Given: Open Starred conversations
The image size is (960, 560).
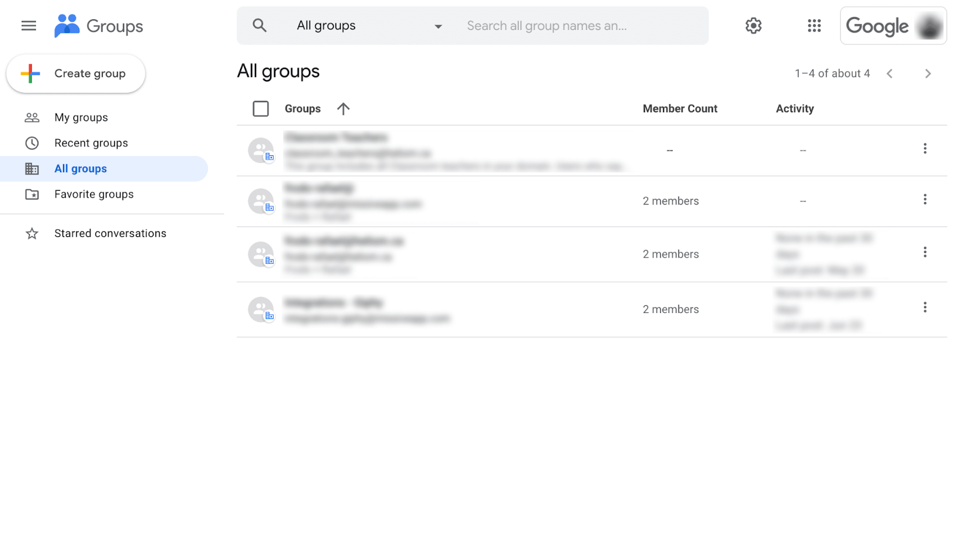Looking at the screenshot, I should [x=110, y=234].
